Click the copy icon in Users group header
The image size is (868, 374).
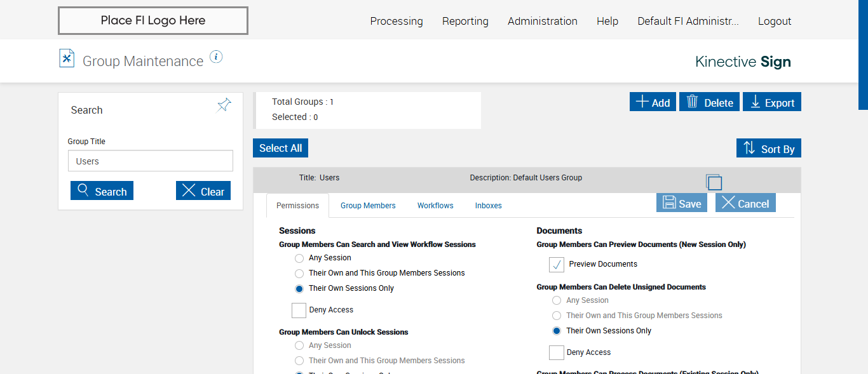pos(714,182)
